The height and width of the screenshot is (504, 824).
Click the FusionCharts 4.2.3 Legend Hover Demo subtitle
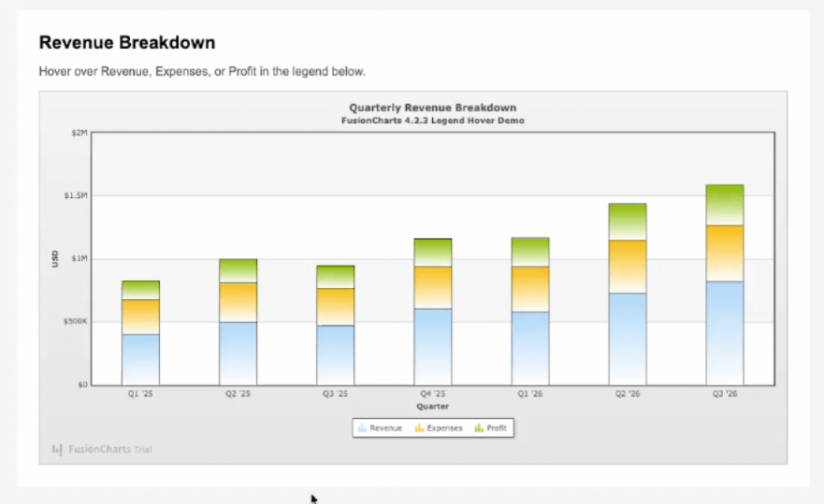[x=433, y=121]
